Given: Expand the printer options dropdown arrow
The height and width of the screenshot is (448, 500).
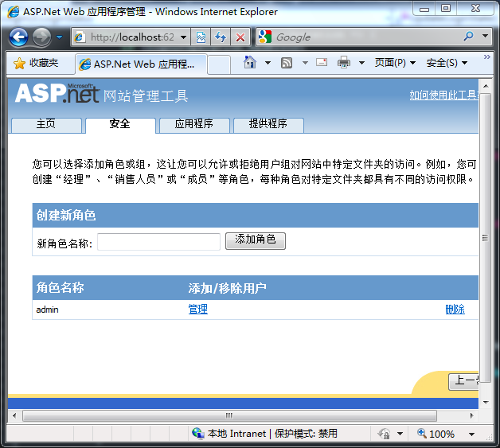Looking at the screenshot, I should point(361,63).
